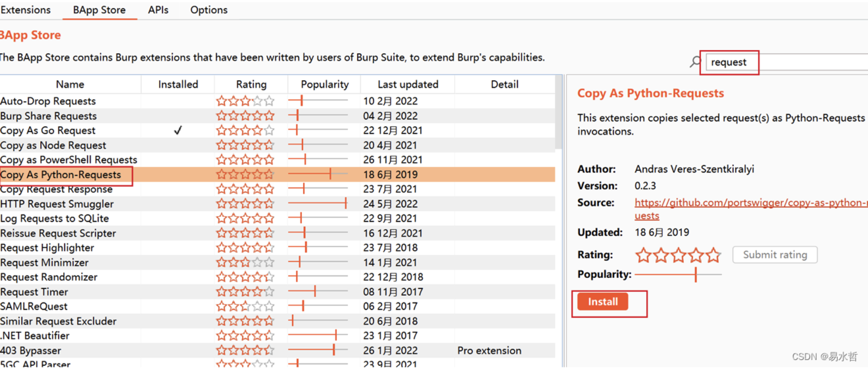Select the Copy As Go Request extension
Viewport: 868px width, 368px height.
click(x=277, y=130)
